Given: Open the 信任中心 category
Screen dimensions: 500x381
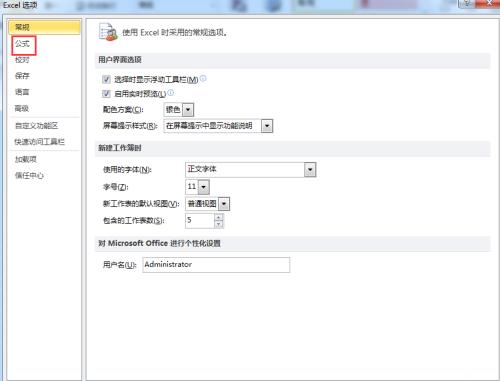Looking at the screenshot, I should (29, 175).
